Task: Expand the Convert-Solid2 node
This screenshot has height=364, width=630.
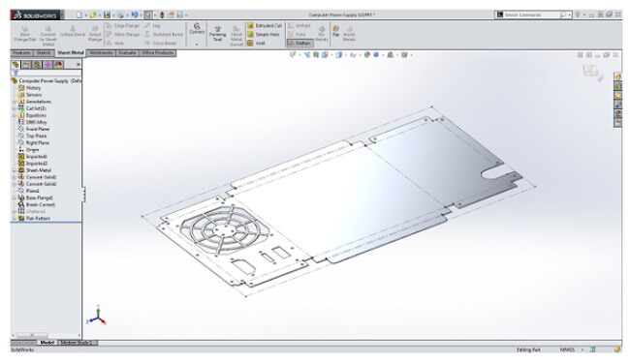Action: [x=15, y=184]
